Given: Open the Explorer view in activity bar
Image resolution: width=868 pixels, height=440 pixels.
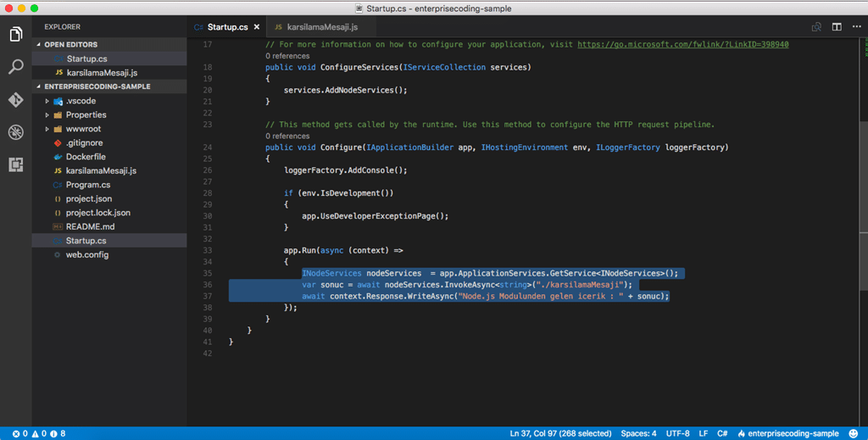Looking at the screenshot, I should point(15,34).
